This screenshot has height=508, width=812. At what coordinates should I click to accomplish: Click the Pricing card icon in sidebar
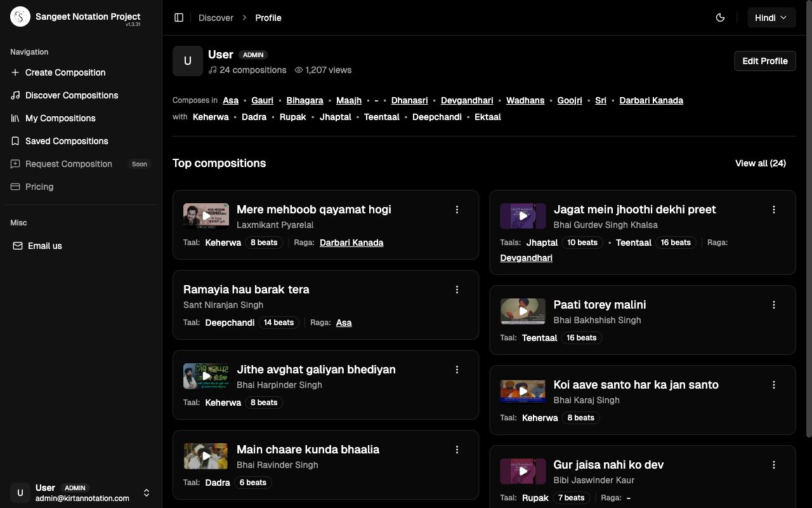click(x=15, y=187)
